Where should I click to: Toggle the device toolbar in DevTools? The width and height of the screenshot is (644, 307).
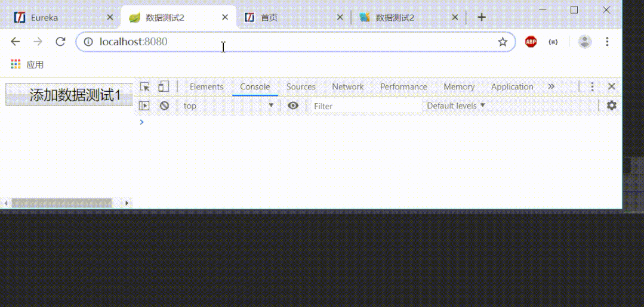coord(164,86)
